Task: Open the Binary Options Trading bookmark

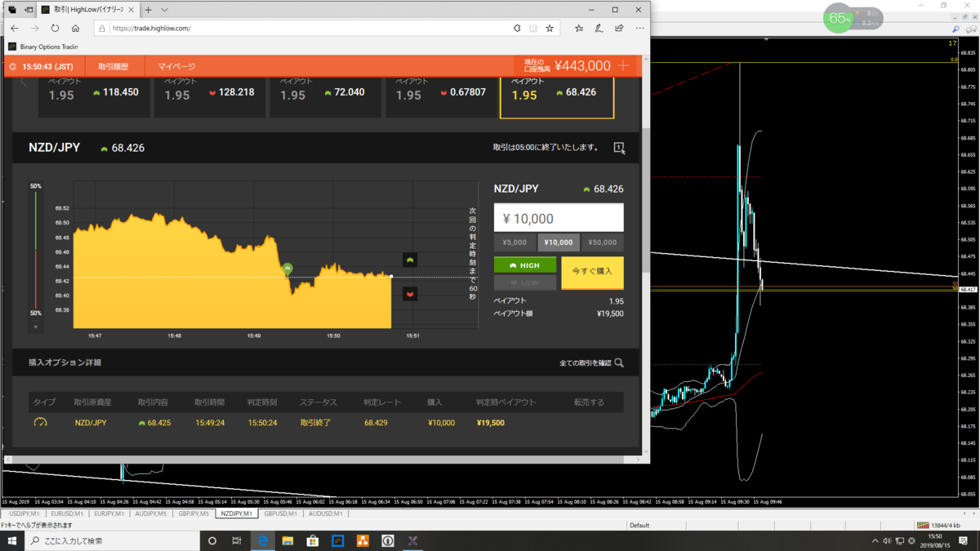Action: click(42, 47)
